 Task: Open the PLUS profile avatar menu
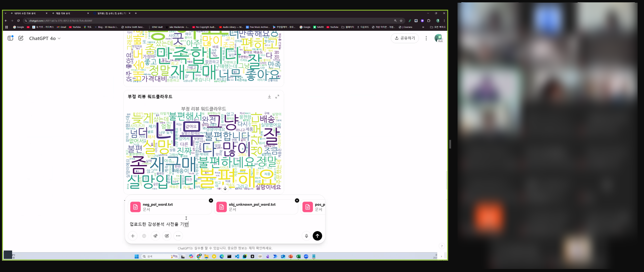(438, 38)
